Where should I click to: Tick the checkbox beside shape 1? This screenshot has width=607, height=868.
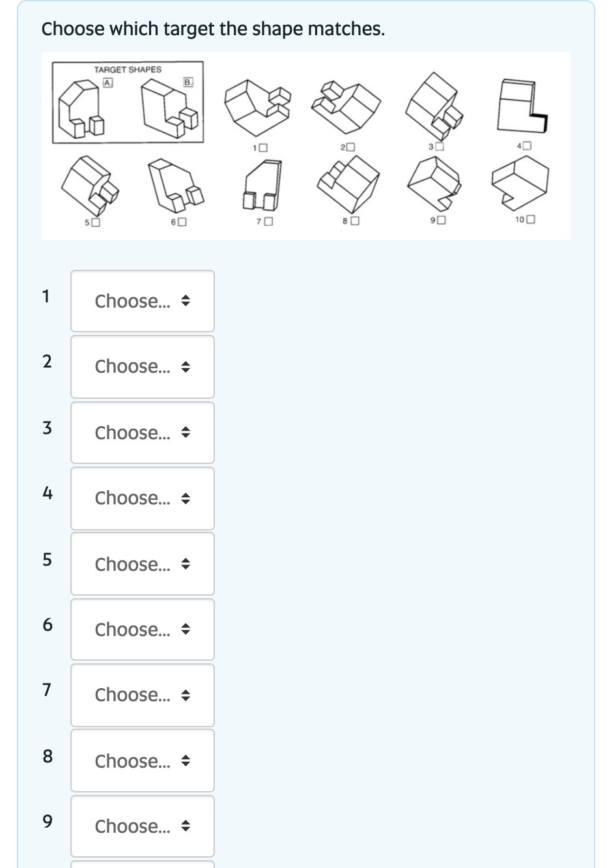(264, 147)
